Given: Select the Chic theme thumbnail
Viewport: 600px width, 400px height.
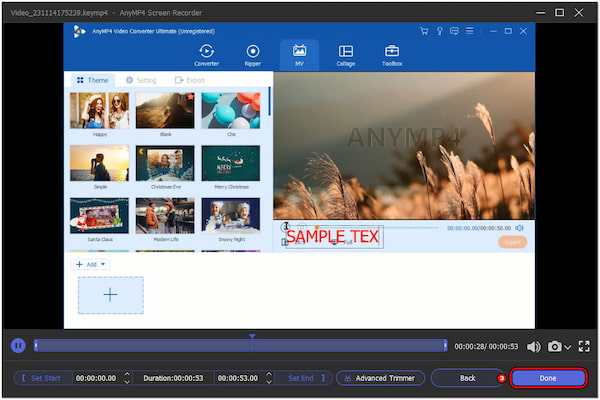Looking at the screenshot, I should click(231, 110).
